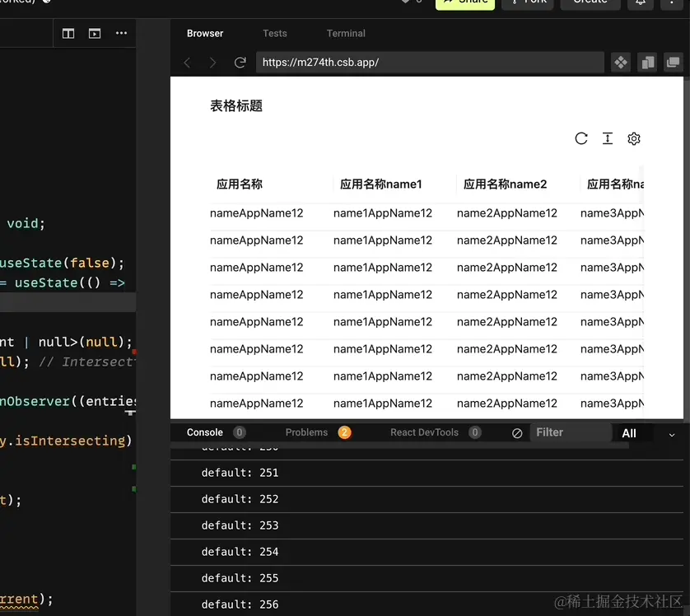The height and width of the screenshot is (616, 690).
Task: Click the Fork button
Action: (527, 2)
